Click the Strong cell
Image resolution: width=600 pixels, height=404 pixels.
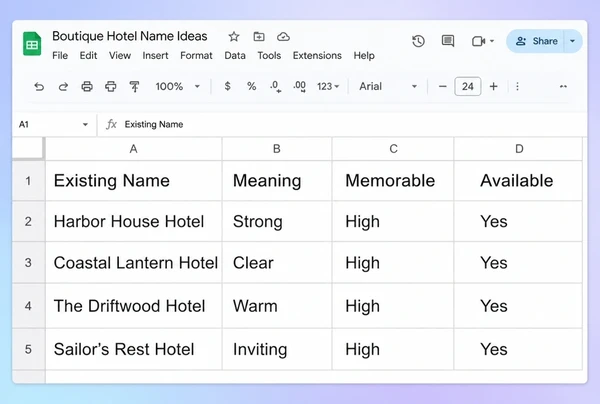coord(277,222)
